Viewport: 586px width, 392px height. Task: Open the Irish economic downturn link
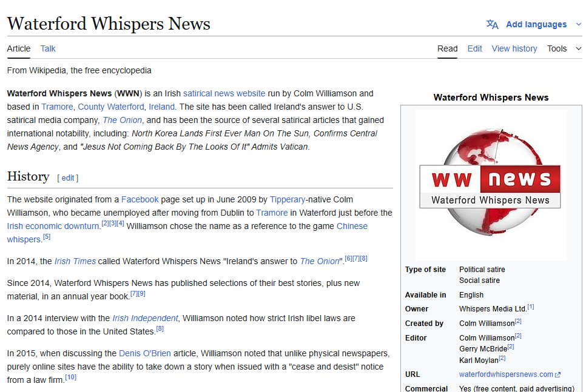53,226
